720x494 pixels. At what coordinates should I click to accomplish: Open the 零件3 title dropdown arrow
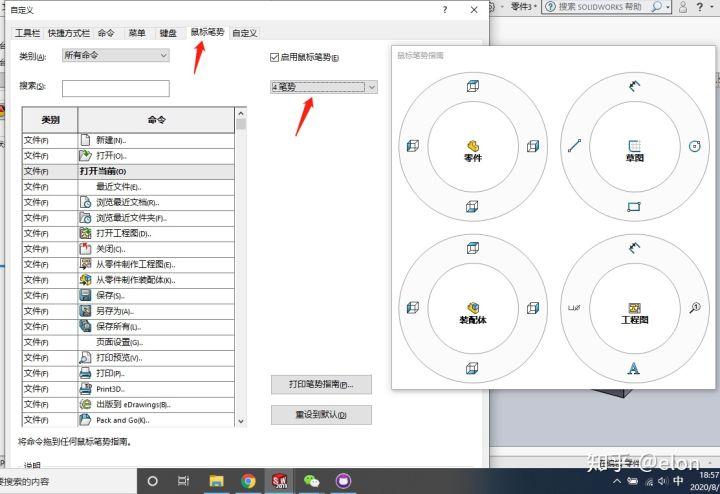tap(535, 7)
